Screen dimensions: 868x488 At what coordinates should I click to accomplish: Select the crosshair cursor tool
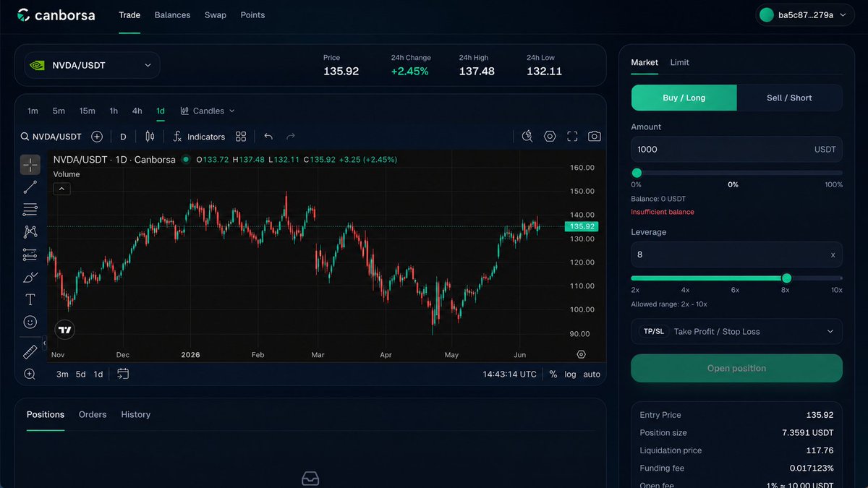30,165
